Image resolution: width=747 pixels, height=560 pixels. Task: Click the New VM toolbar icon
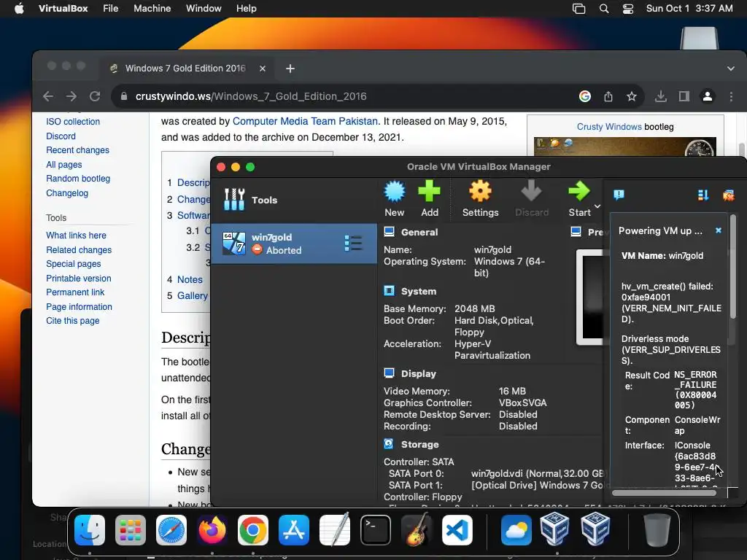395,192
